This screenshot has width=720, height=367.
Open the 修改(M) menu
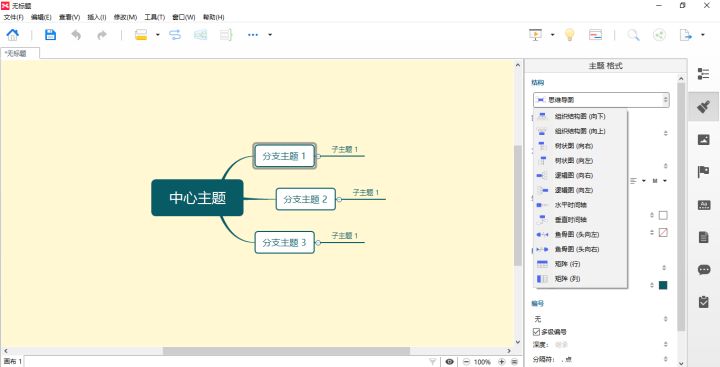(125, 17)
